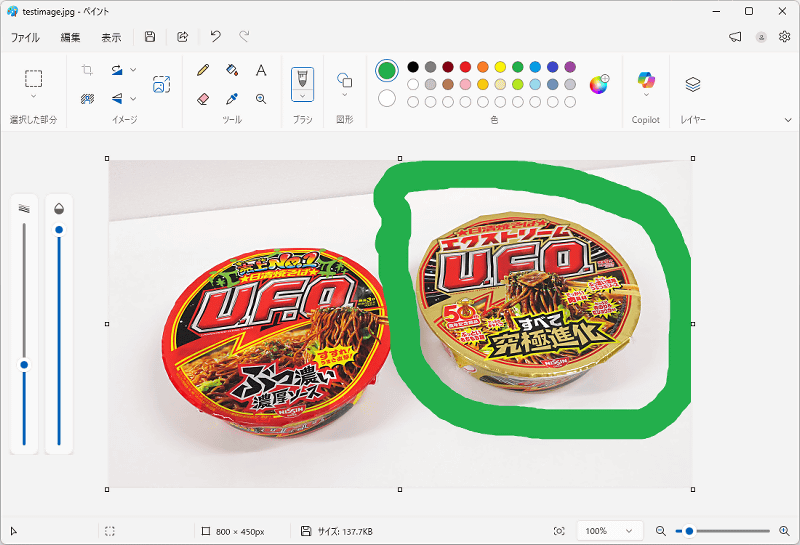Click the Shapes tool icon
The height and width of the screenshot is (545, 800).
(x=344, y=80)
